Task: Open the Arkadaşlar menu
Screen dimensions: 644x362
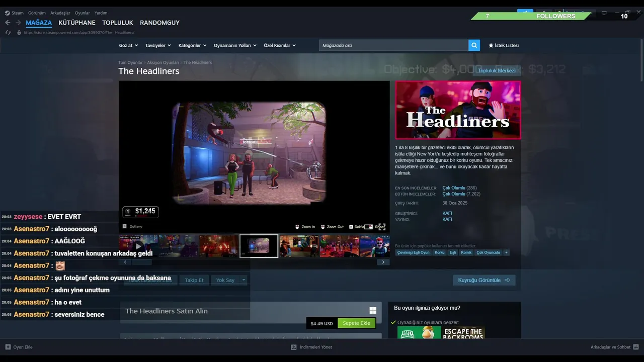Action: click(60, 13)
